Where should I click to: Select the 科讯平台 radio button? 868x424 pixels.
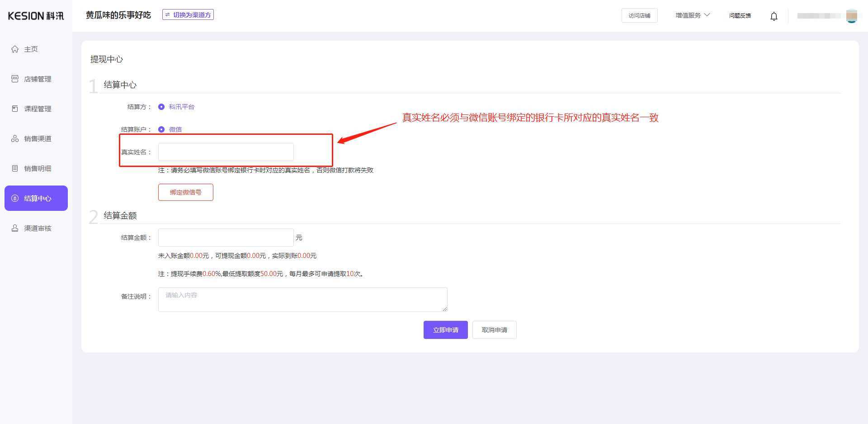pyautogui.click(x=161, y=107)
